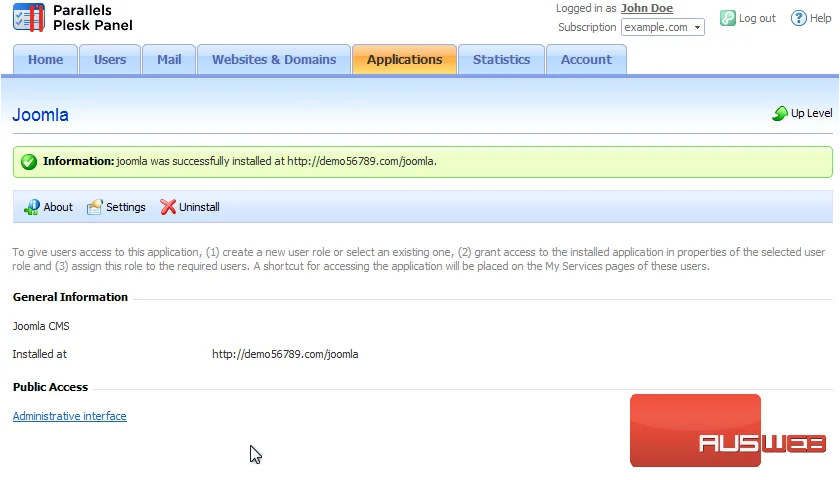This screenshot has width=840, height=480.
Task: Open the Subscription example.com dropdown
Action: [x=663, y=27]
